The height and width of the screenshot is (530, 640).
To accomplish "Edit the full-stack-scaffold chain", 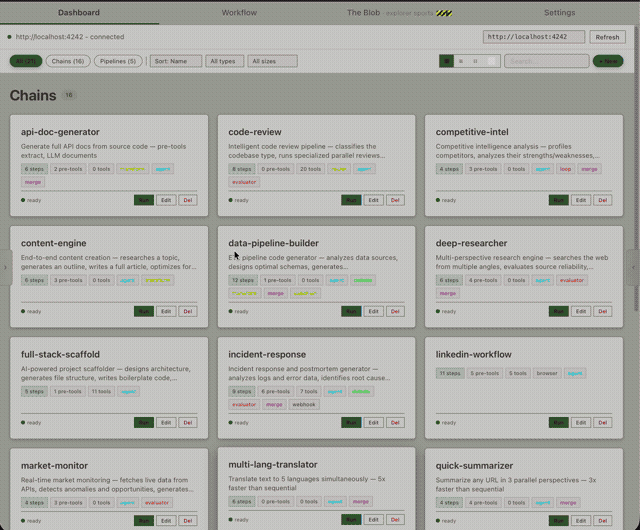I will 166,423.
